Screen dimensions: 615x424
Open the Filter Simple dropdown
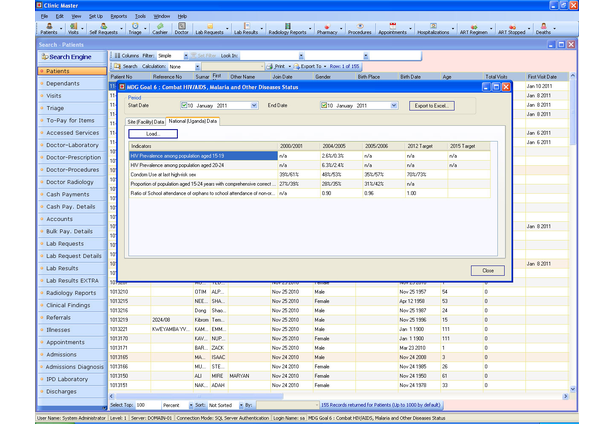click(186, 56)
